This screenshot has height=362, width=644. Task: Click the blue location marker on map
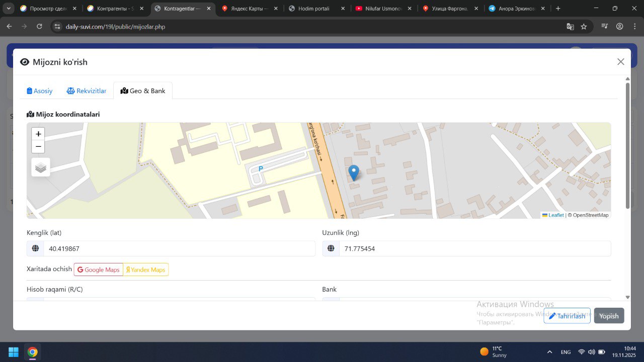pyautogui.click(x=354, y=172)
